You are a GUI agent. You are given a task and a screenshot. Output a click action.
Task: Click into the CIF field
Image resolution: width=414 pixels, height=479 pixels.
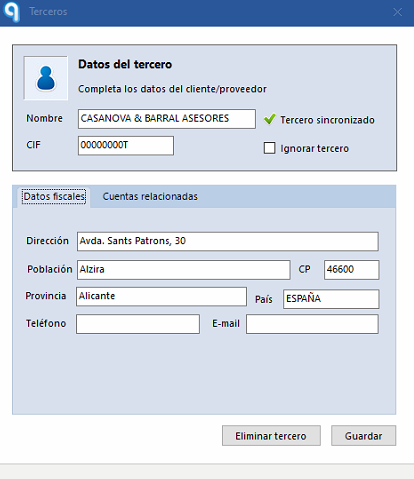tap(126, 145)
